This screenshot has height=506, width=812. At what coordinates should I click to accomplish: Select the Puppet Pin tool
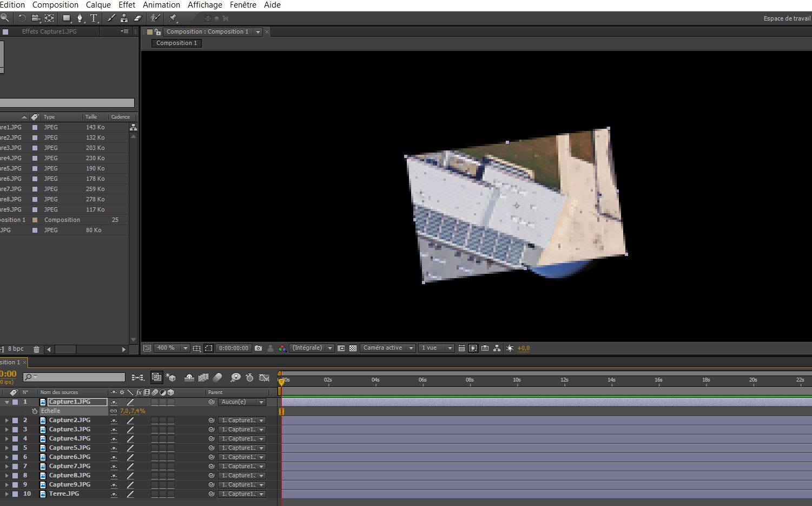coord(173,18)
